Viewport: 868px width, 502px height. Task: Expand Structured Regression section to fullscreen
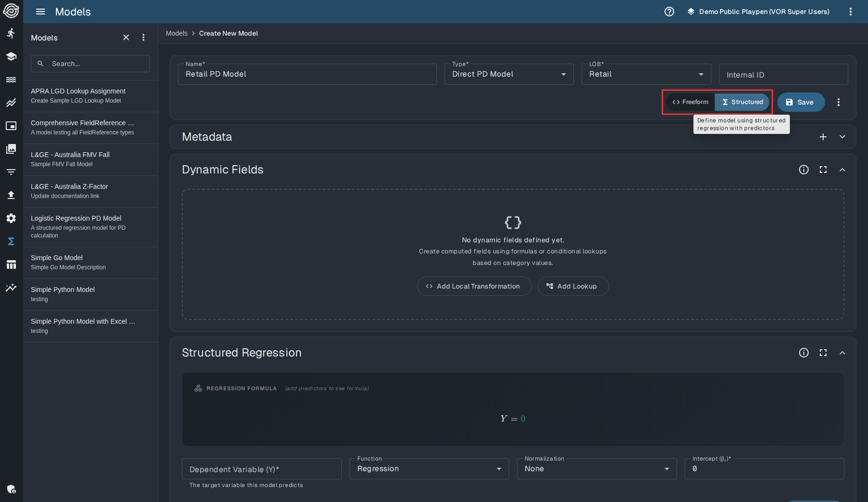pyautogui.click(x=823, y=353)
